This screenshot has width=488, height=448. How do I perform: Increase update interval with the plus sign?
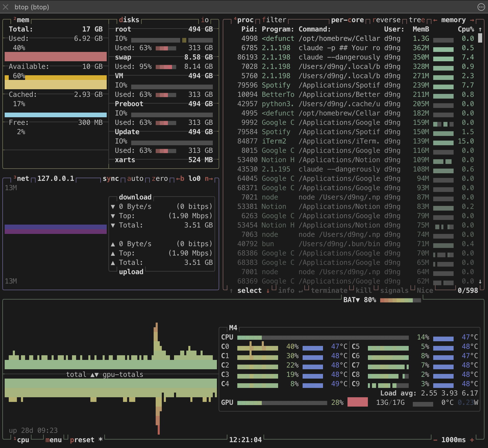pos(472,440)
